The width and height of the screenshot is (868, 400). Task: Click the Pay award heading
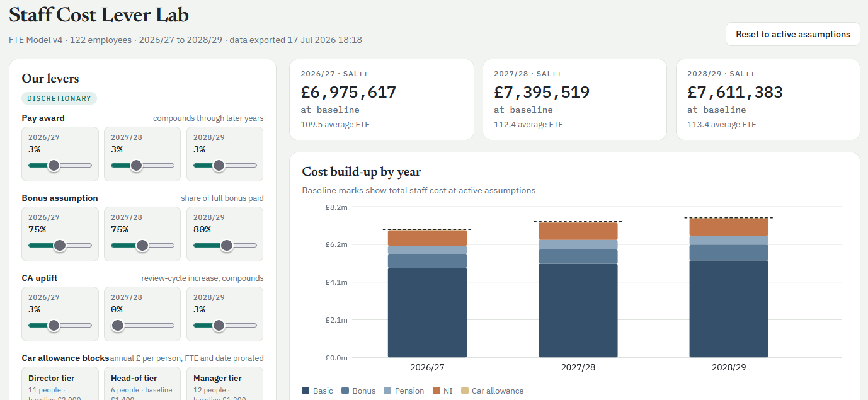[43, 118]
